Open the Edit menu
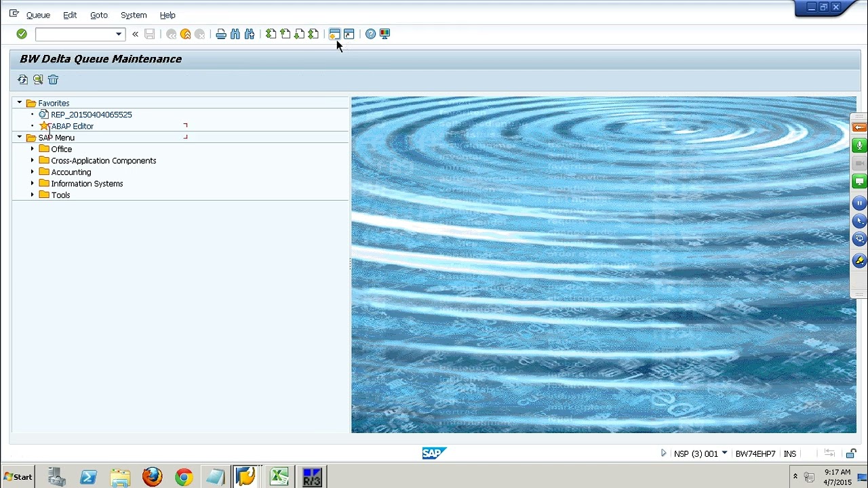The height and width of the screenshot is (488, 868). 70,15
